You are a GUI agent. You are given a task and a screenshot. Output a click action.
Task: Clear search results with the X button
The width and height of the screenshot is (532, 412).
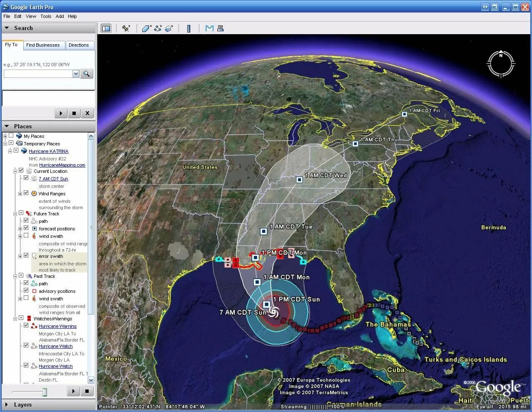click(87, 113)
